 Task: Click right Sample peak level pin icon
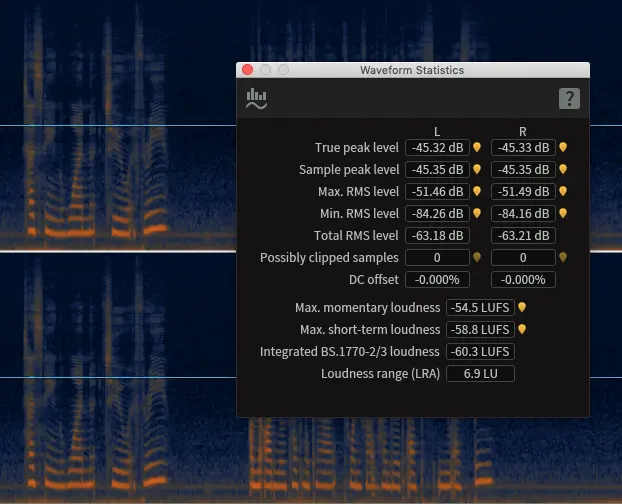point(563,169)
